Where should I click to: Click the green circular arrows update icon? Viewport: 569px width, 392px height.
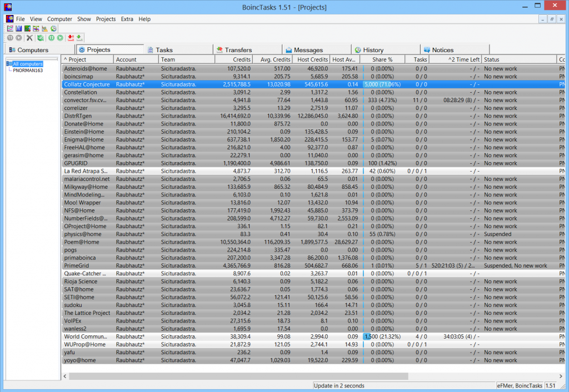coord(40,38)
